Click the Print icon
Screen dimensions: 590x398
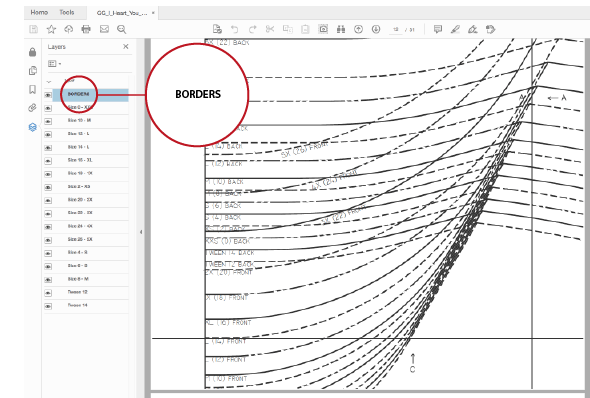(x=86, y=29)
